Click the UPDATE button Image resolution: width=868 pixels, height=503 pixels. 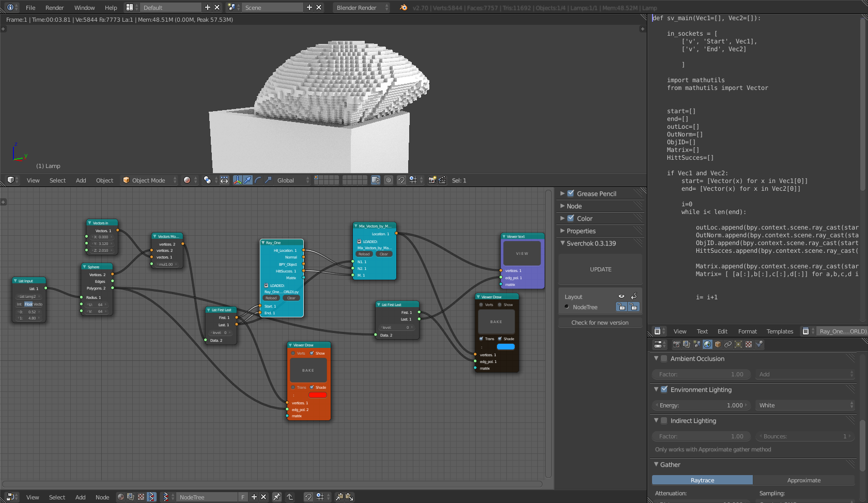600,269
